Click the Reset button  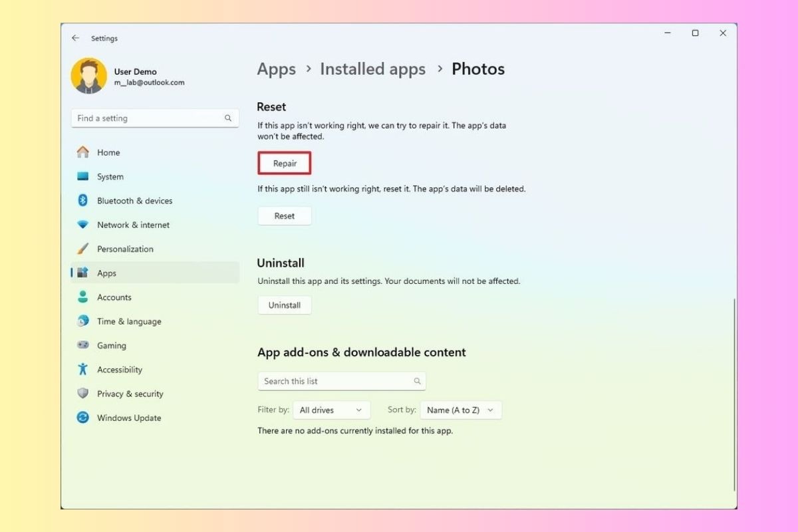coord(285,216)
